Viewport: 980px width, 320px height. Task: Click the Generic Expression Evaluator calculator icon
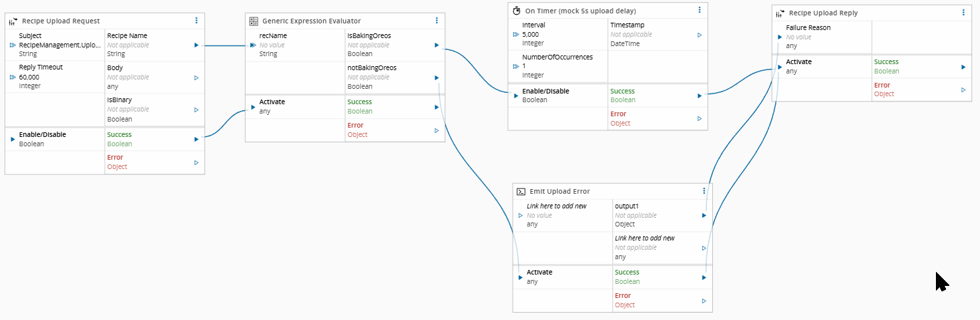click(254, 21)
